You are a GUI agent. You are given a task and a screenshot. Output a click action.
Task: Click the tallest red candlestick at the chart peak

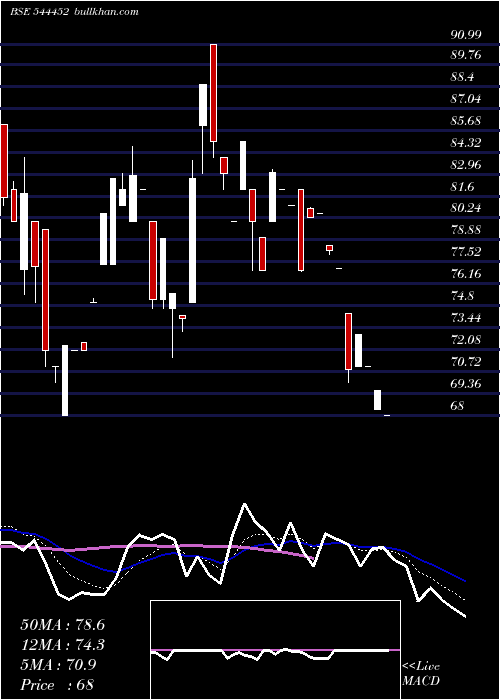coord(213,93)
